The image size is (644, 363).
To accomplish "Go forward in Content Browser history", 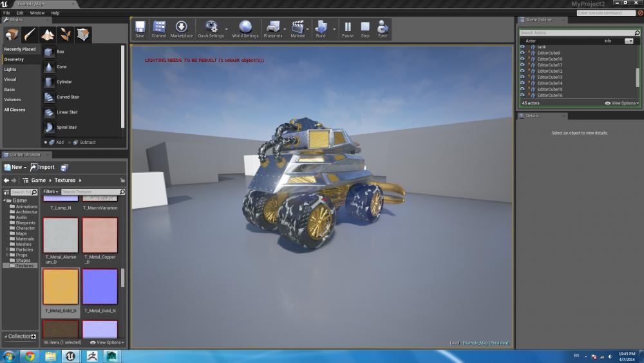I will (14, 181).
